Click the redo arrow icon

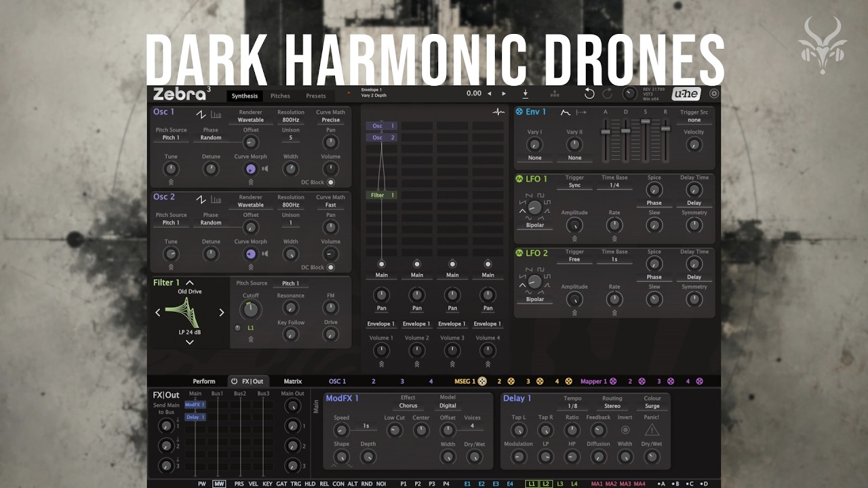click(608, 94)
